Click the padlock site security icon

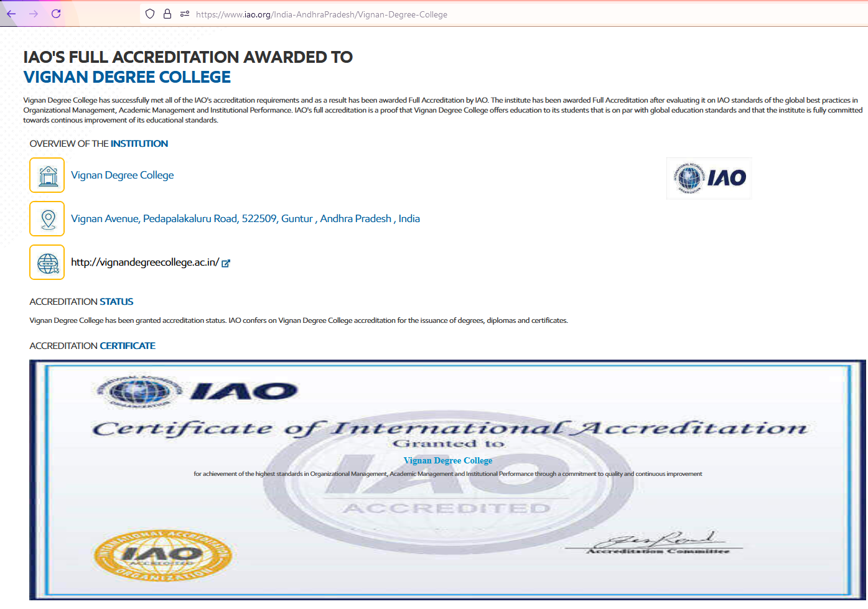167,14
